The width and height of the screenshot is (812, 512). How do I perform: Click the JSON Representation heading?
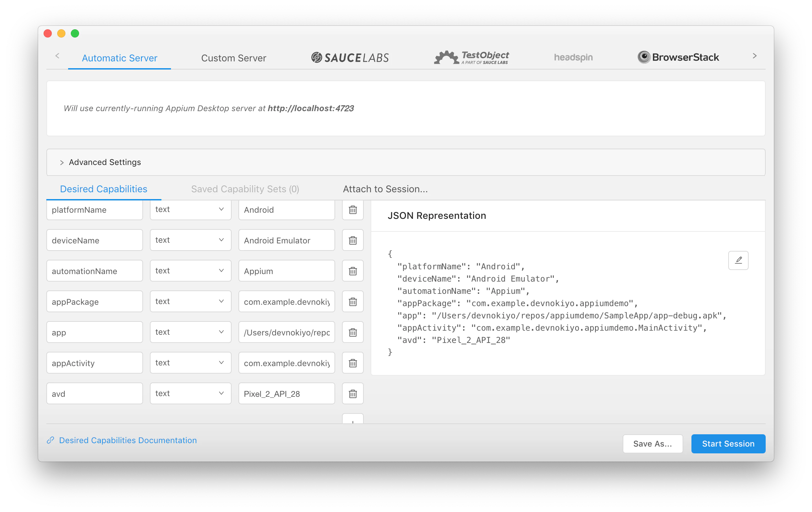[437, 215]
